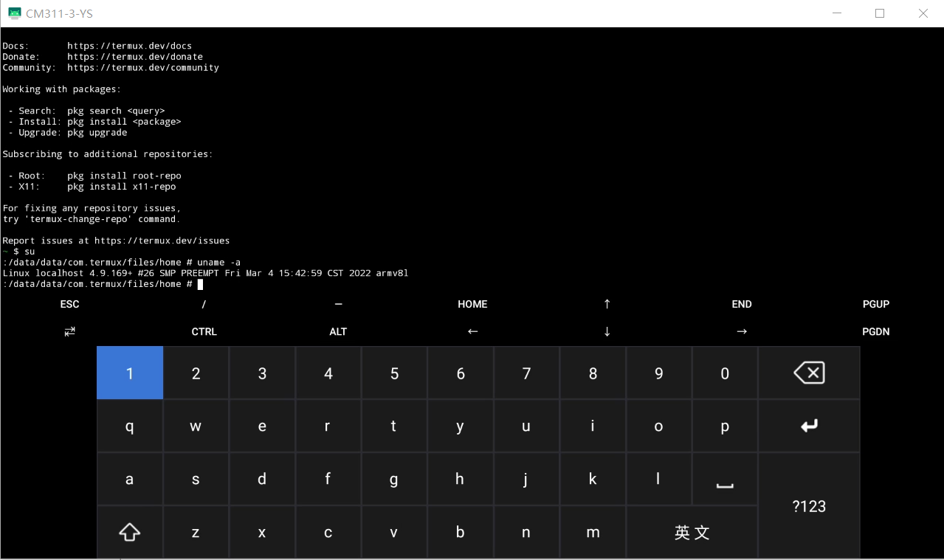The height and width of the screenshot is (560, 944).
Task: Switch input language with 英文 key
Action: 692,533
